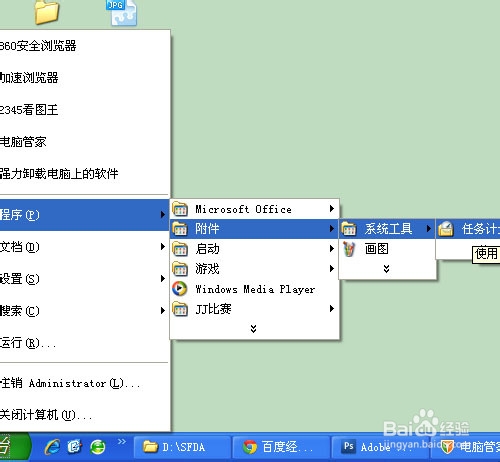Screen dimensions: 500x462
Task: Select 强力卸载电脑上的软件
Action: [85, 174]
